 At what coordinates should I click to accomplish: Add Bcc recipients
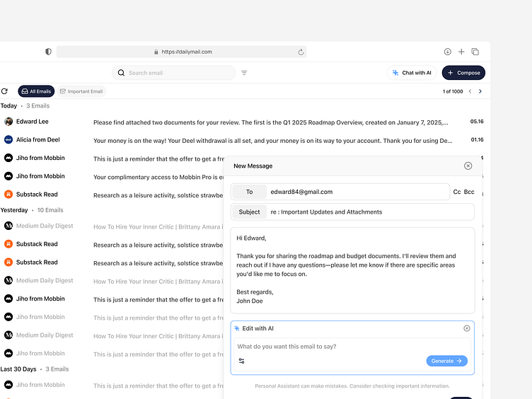coord(469,192)
